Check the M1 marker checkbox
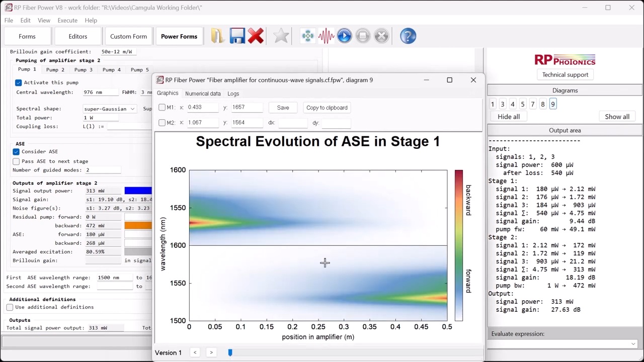Screen dimensions: 644x362 click(x=162, y=108)
